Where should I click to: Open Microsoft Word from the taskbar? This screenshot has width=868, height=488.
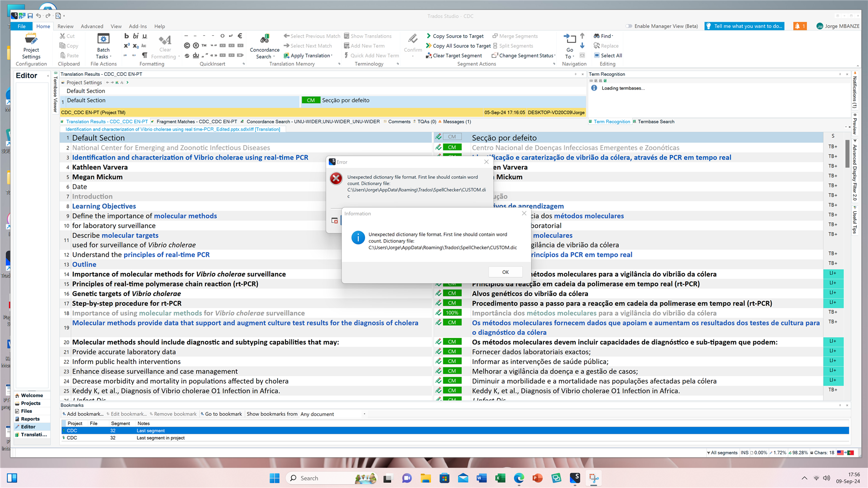tap(481, 478)
